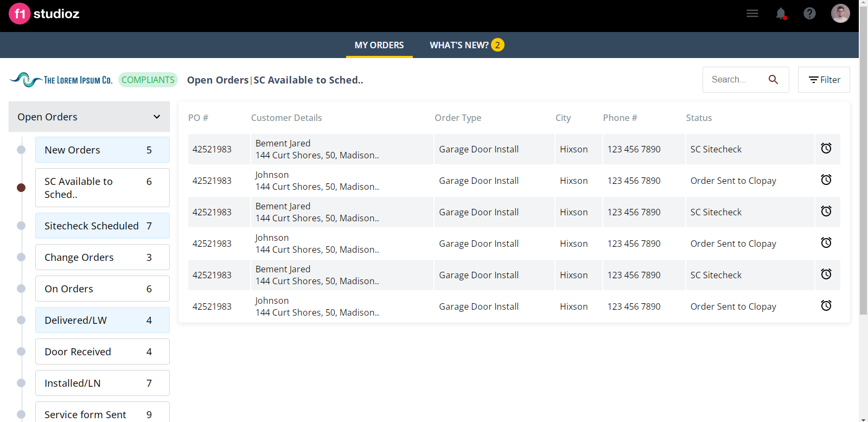The height and width of the screenshot is (422, 868).
Task: Select Delivered/LW item
Action: (x=103, y=320)
